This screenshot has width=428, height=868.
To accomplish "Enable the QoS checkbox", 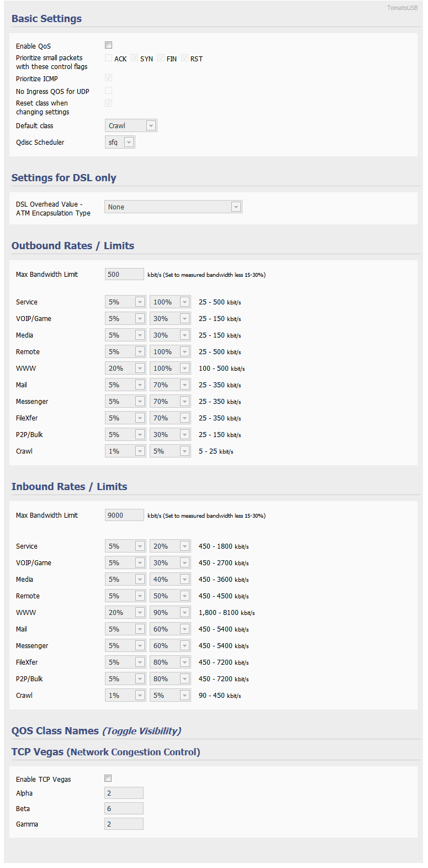I will click(x=109, y=45).
